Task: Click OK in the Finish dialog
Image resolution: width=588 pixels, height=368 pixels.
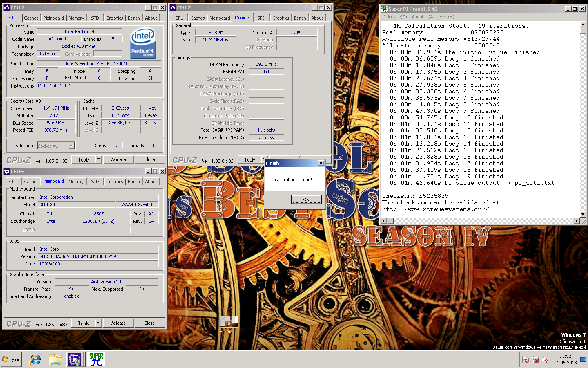Action: [306, 200]
